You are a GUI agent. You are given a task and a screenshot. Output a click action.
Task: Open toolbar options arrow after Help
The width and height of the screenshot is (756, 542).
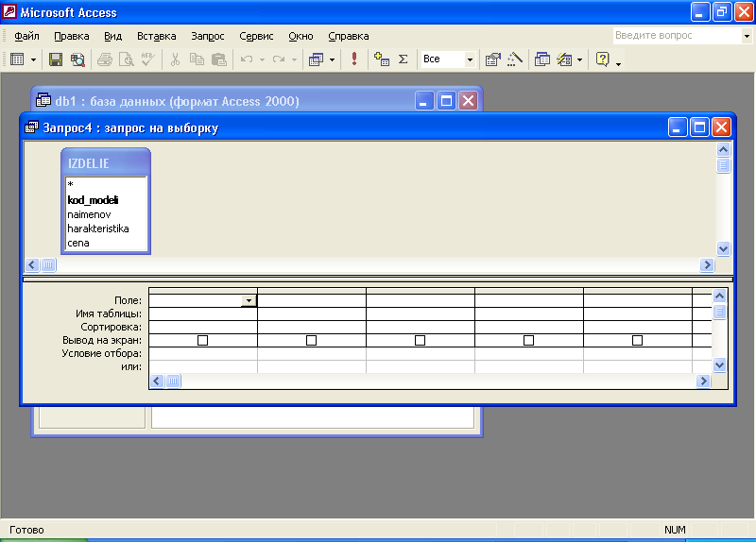[x=618, y=62]
